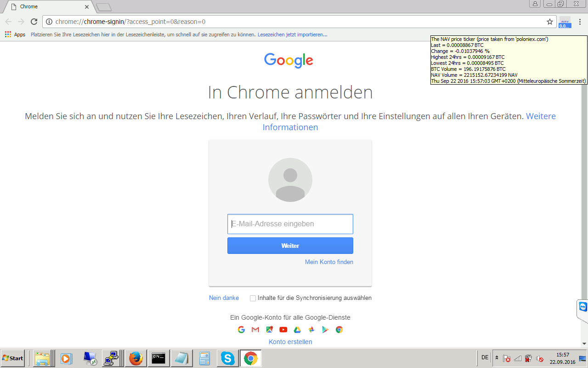Open Apps shortcut in bookmarks bar
588x368 pixels.
coord(15,34)
